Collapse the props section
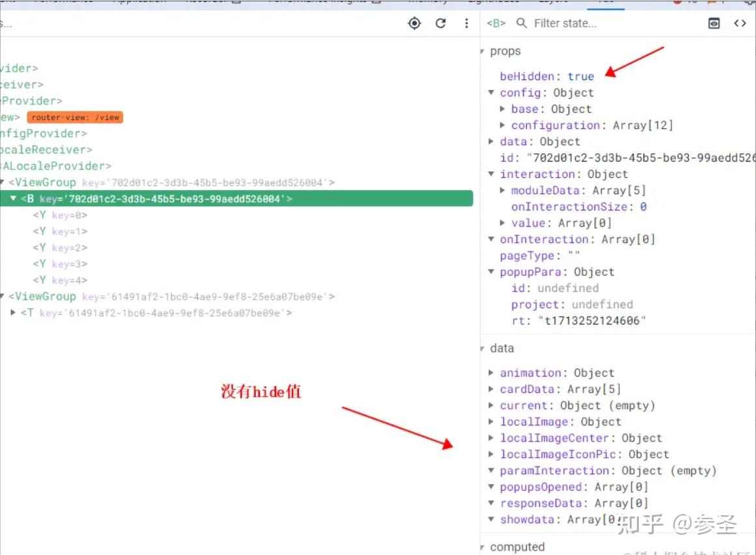 coord(482,51)
